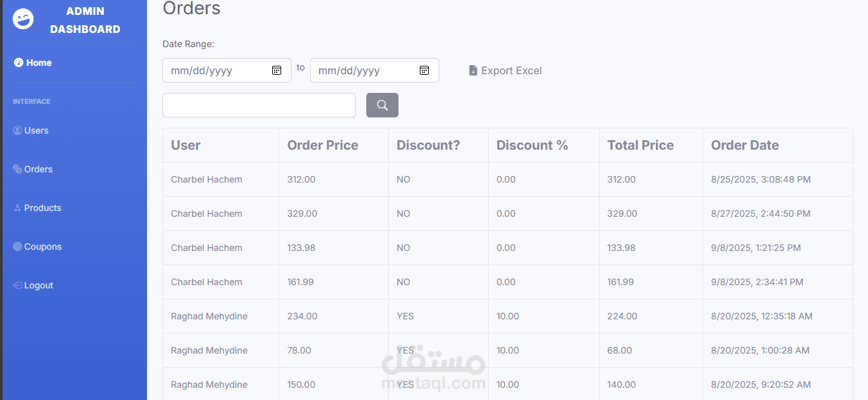
Task: Click the Logout icon in the sidebar
Action: click(x=17, y=285)
